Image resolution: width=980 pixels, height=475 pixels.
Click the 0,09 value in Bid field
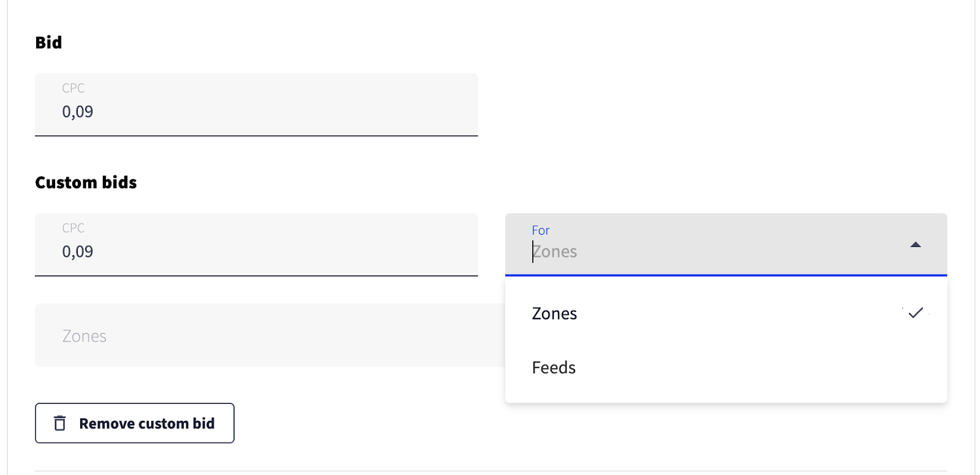pyautogui.click(x=78, y=112)
